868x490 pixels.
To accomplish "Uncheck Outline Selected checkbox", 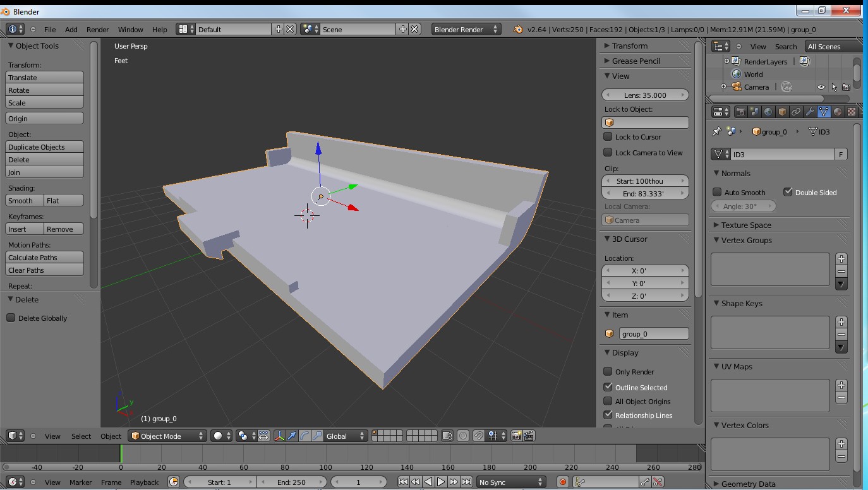I will (608, 387).
